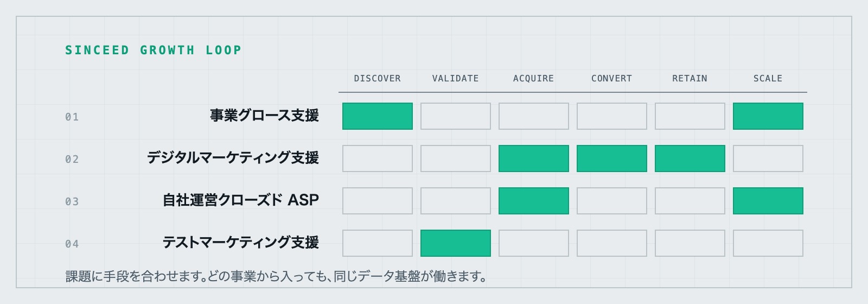Select the CONVERT cell for デジタルマーケティング支援
Image resolution: width=868 pixels, height=304 pixels.
[x=612, y=159]
